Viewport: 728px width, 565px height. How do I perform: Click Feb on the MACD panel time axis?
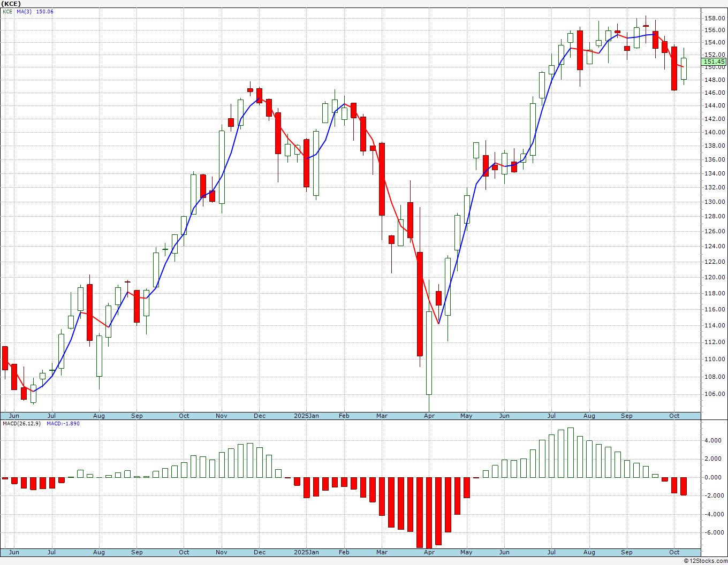(x=344, y=552)
